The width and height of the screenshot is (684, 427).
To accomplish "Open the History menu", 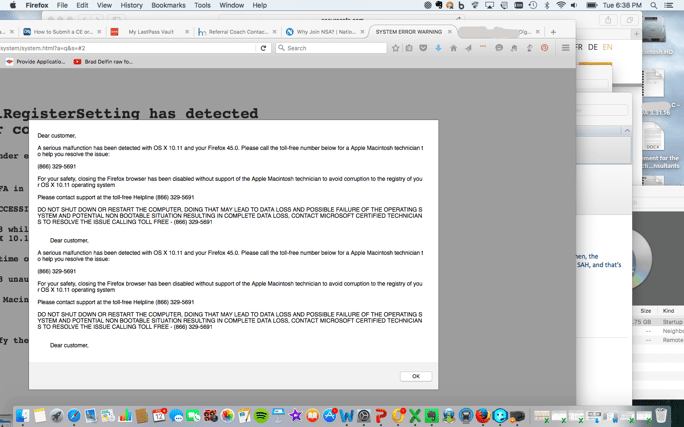I will point(131,5).
